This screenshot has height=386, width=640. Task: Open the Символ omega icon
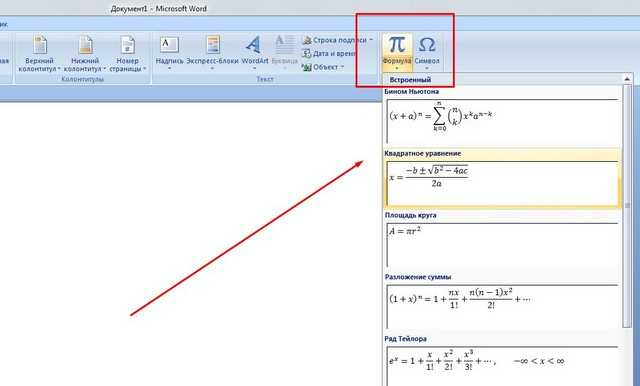tap(427, 45)
